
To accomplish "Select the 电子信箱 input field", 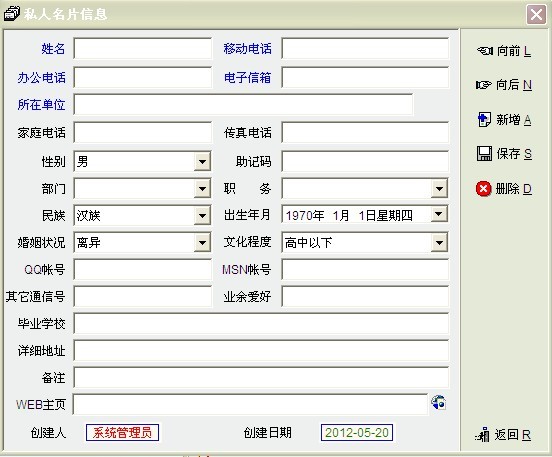I will [x=365, y=77].
